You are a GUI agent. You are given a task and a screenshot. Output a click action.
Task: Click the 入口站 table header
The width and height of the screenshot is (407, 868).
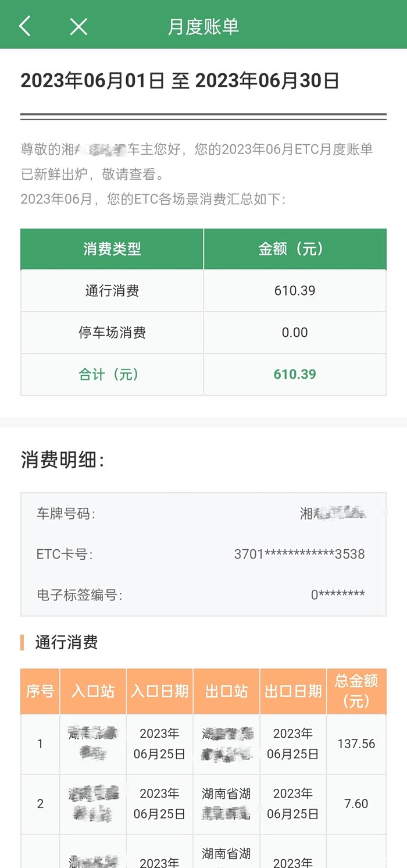pyautogui.click(x=93, y=691)
